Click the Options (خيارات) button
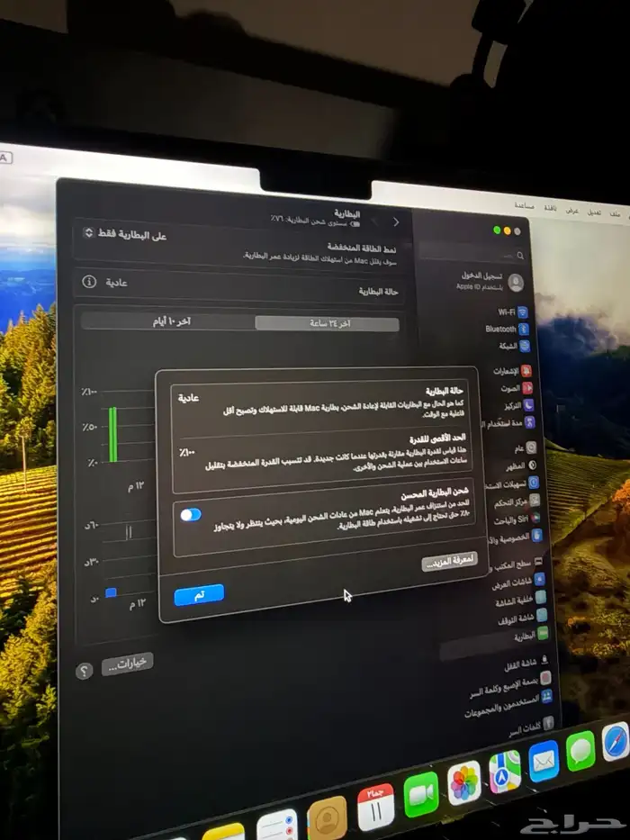 click(127, 664)
